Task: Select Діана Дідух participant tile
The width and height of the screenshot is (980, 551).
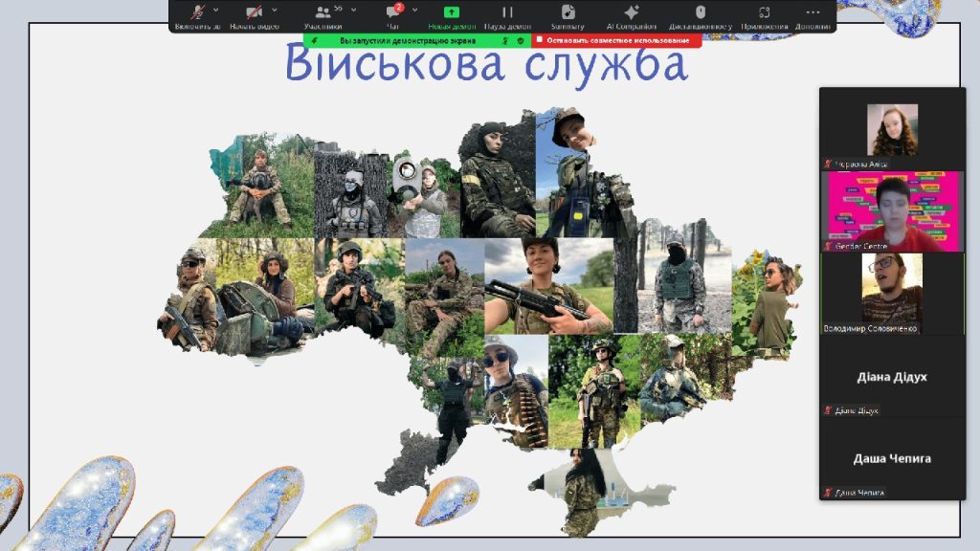Action: (x=893, y=377)
